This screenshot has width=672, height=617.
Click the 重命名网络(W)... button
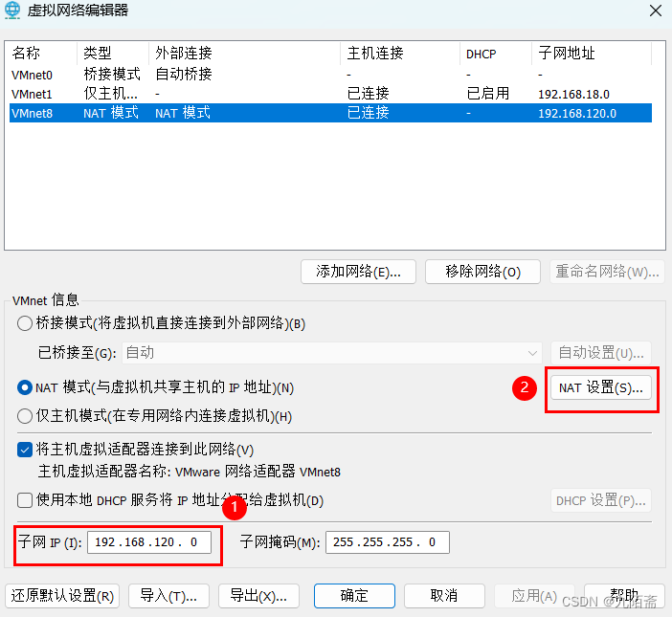[x=607, y=272]
